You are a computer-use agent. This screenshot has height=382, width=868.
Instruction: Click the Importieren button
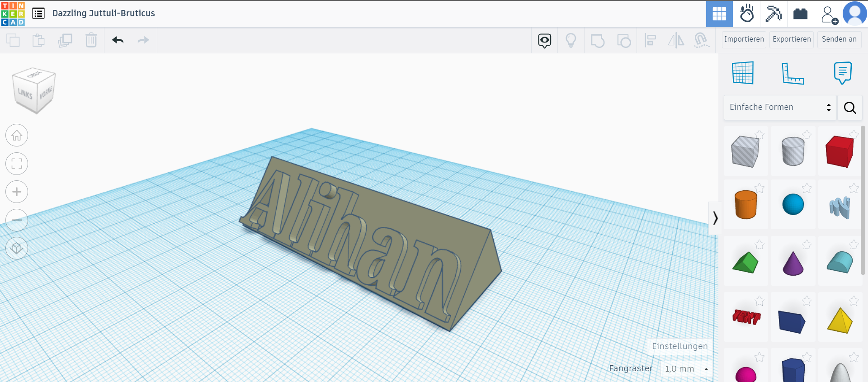[x=744, y=39]
